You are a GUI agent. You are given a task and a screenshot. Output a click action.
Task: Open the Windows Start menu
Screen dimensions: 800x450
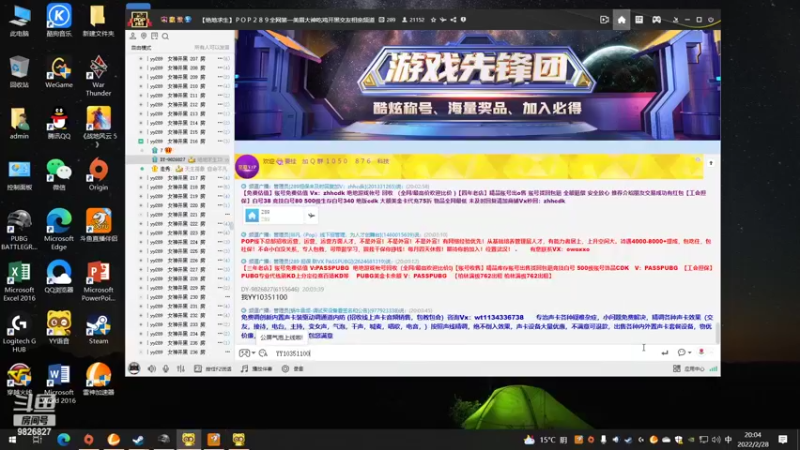pyautogui.click(x=12, y=439)
